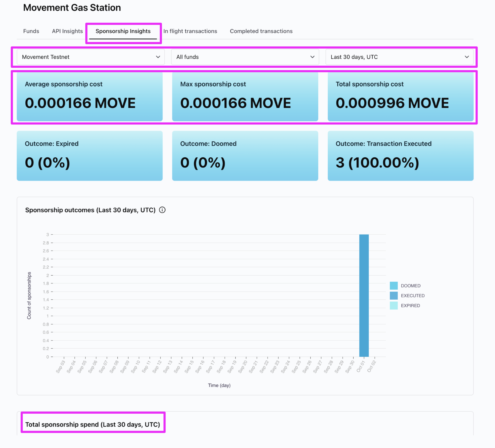Click the Oct 02 date tick label
This screenshot has width=495, height=448.
click(x=372, y=366)
